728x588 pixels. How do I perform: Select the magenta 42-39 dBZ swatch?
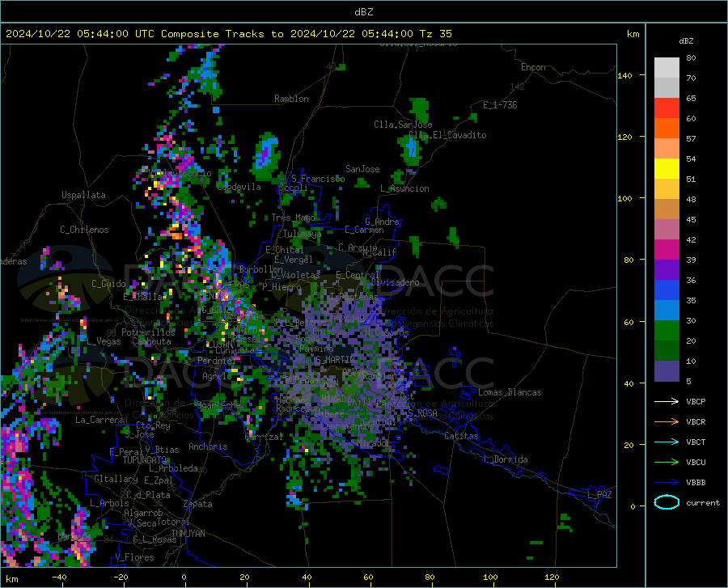(x=667, y=250)
